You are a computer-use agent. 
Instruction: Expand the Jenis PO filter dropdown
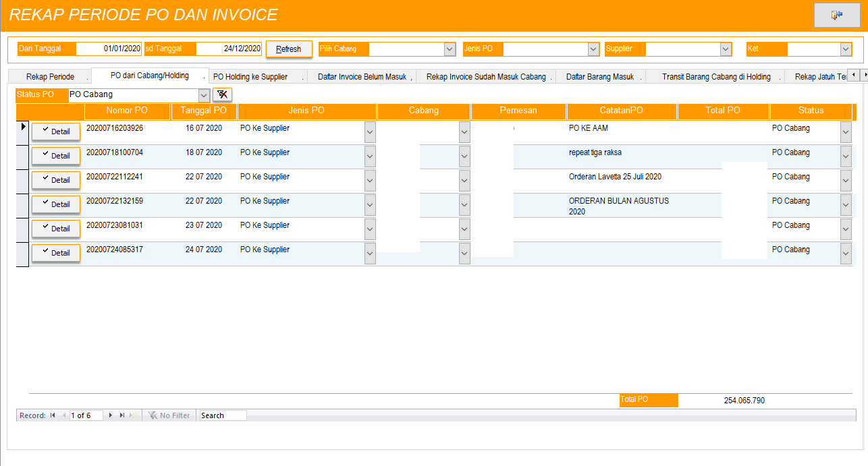click(593, 49)
